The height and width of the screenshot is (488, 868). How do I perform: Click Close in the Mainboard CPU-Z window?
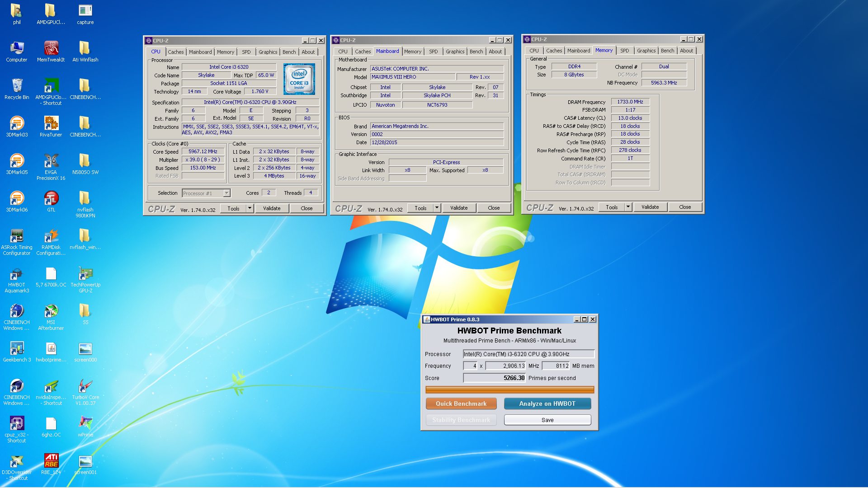coord(494,208)
